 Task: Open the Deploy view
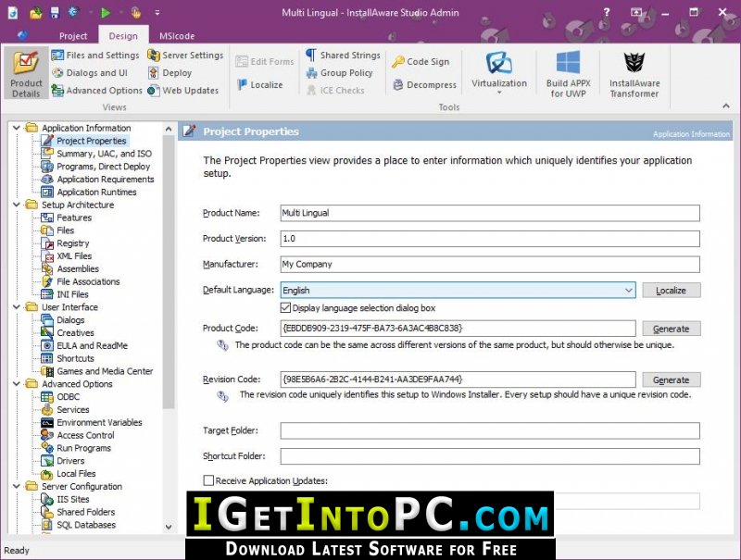pyautogui.click(x=170, y=73)
